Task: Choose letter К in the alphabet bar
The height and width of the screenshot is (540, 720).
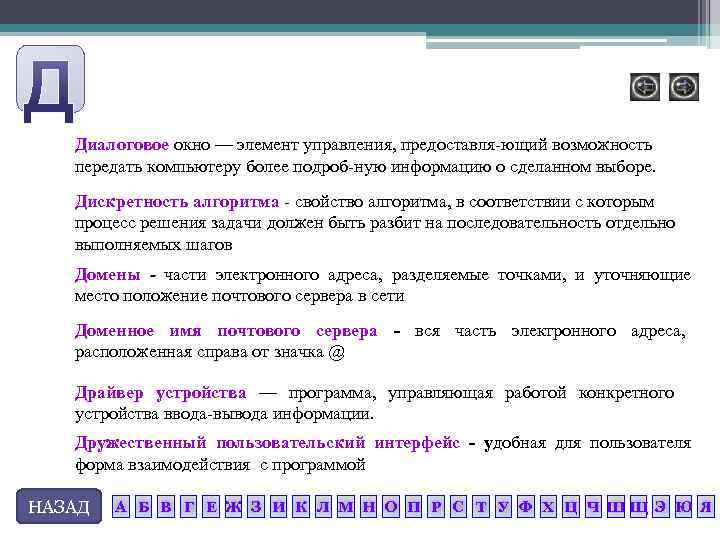Action: 301,507
